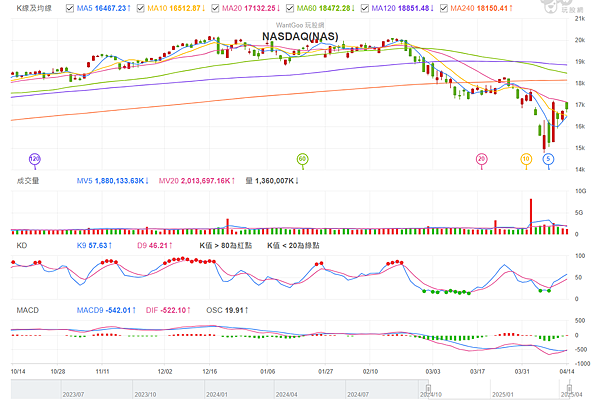The width and height of the screenshot is (600, 404).
Task: Toggle the MA60 moving average checkbox
Action: click(290, 8)
